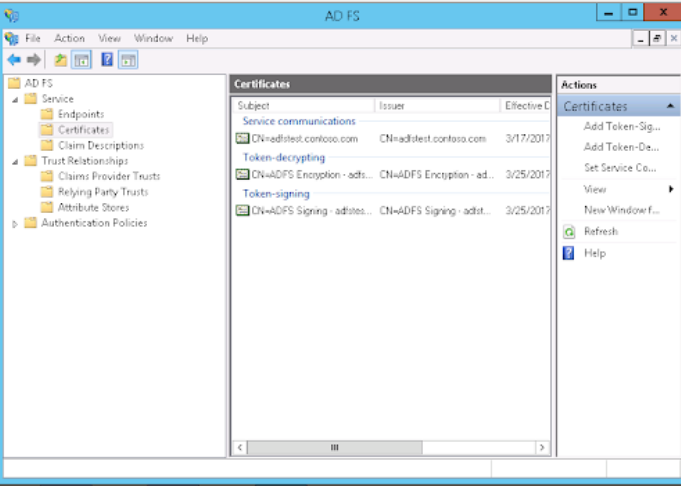
Task: Click Add Token-Decrypting Certificate action
Action: [x=621, y=147]
